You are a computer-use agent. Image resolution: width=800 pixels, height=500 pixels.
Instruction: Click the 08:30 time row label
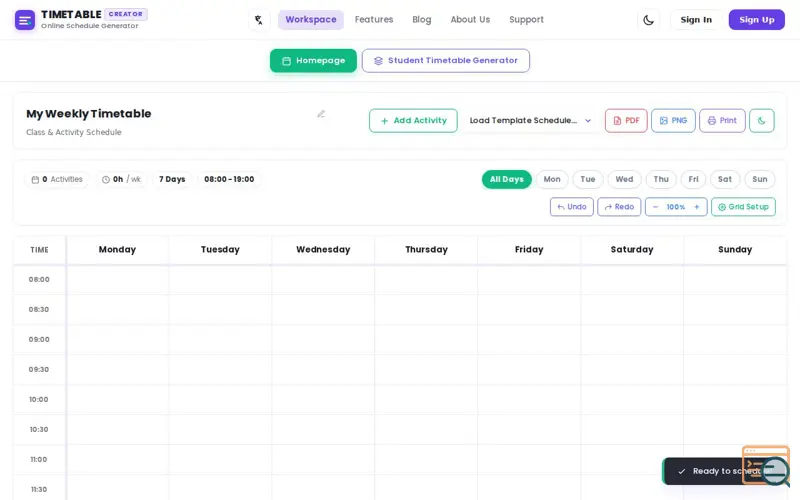[39, 310]
